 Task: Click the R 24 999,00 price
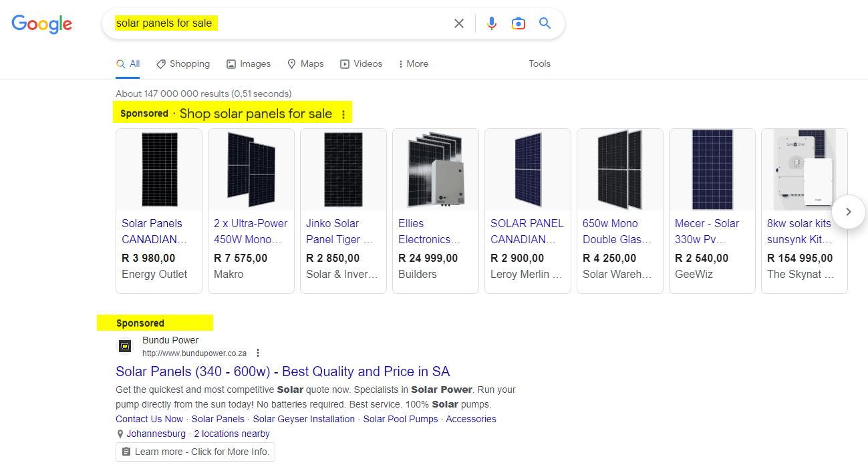[x=428, y=258]
